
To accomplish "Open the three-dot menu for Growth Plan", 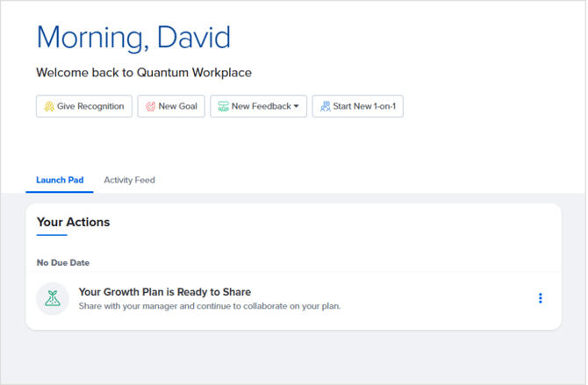I will [540, 298].
